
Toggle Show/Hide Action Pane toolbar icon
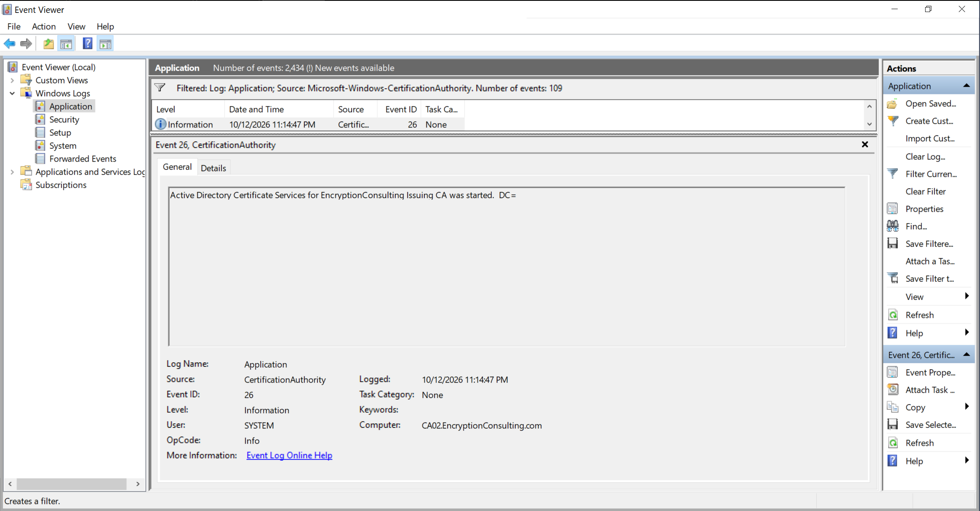pos(106,44)
